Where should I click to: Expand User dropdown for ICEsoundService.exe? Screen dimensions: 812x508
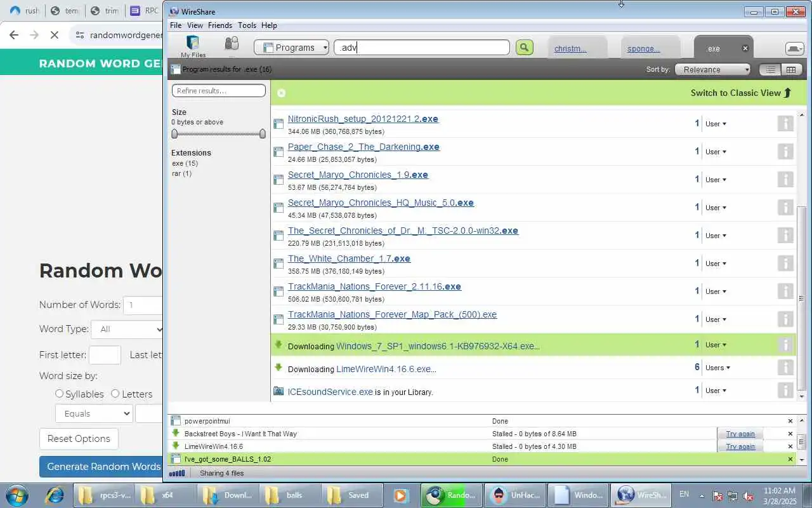(x=716, y=391)
